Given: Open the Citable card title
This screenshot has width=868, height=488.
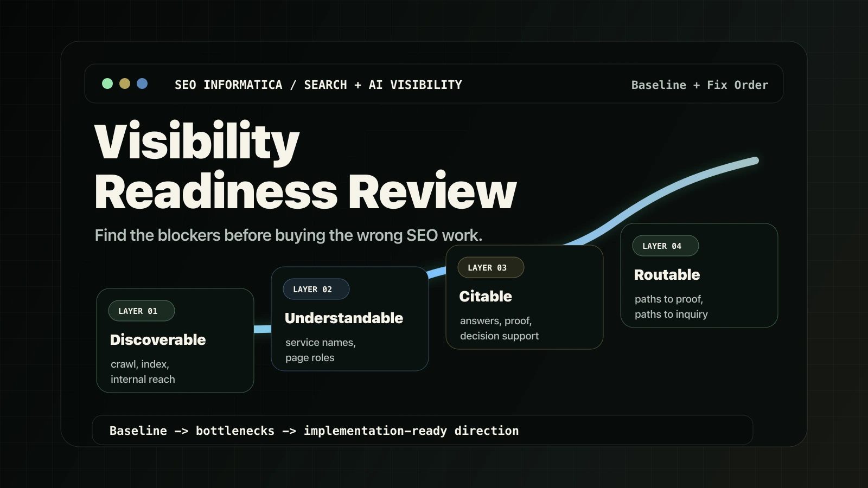Looking at the screenshot, I should (486, 297).
